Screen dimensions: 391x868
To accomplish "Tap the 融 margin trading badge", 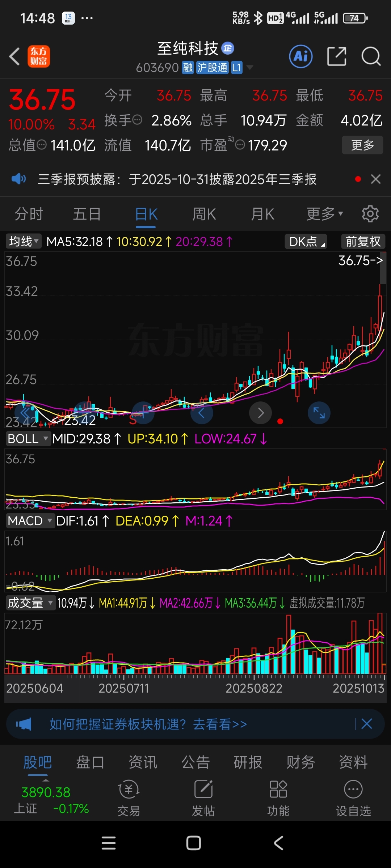I will [188, 68].
